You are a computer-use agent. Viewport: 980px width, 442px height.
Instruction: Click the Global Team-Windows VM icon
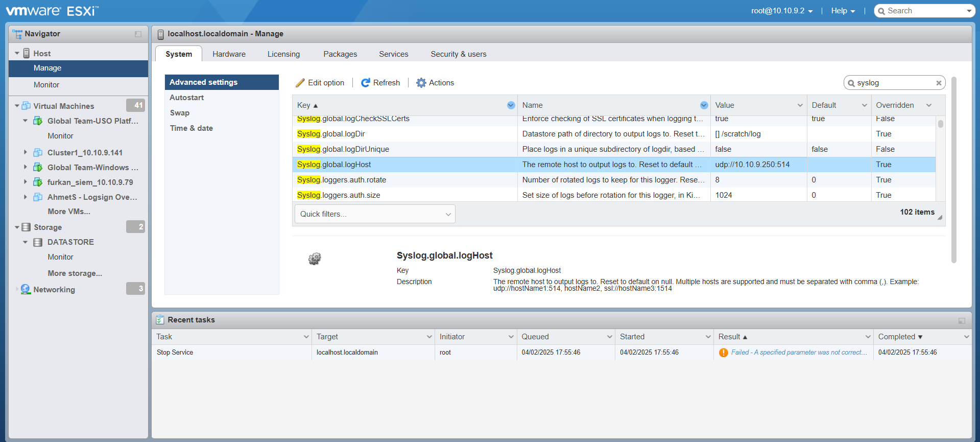[38, 167]
